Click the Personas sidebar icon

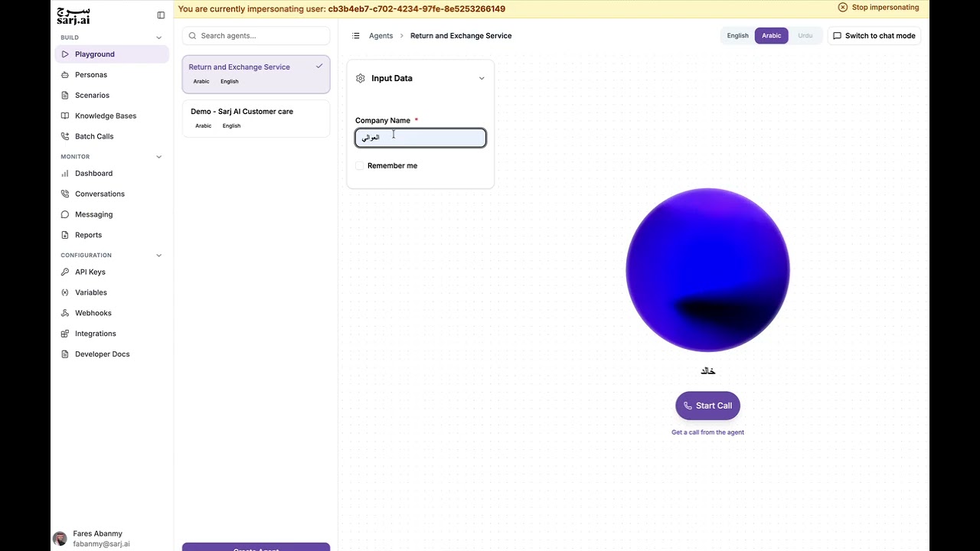(x=66, y=75)
